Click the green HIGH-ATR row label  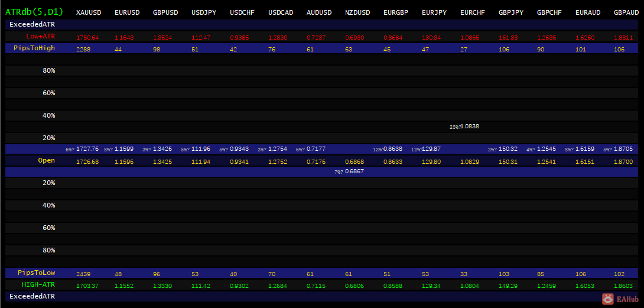[38, 284]
